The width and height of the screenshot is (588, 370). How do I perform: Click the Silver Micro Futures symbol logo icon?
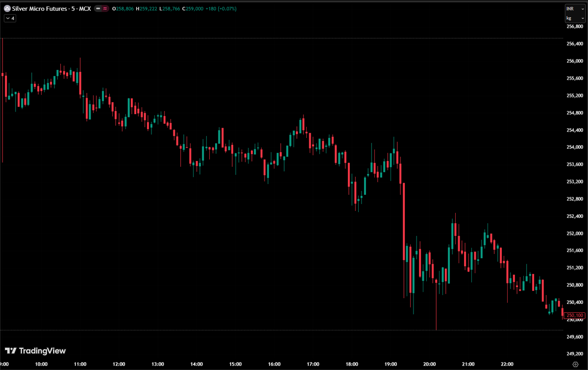click(7, 8)
